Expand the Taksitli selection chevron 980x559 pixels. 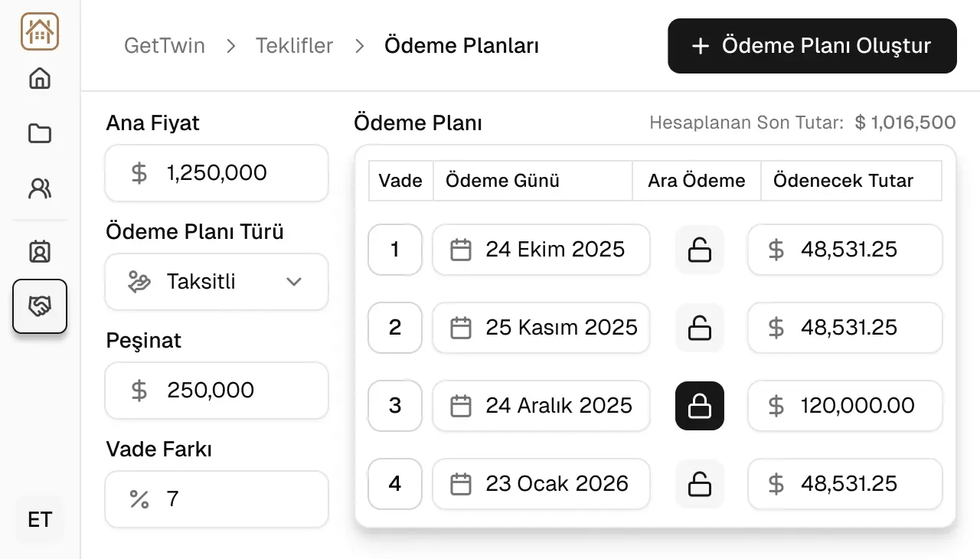click(x=293, y=282)
